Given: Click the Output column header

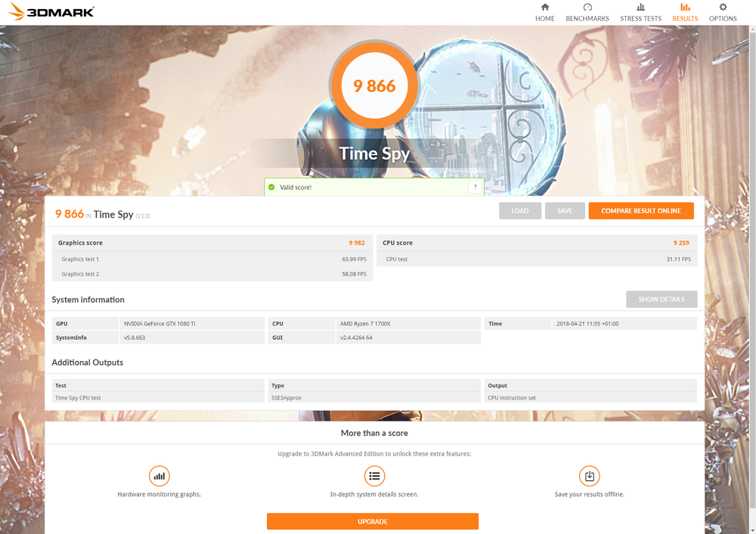Looking at the screenshot, I should point(497,385).
